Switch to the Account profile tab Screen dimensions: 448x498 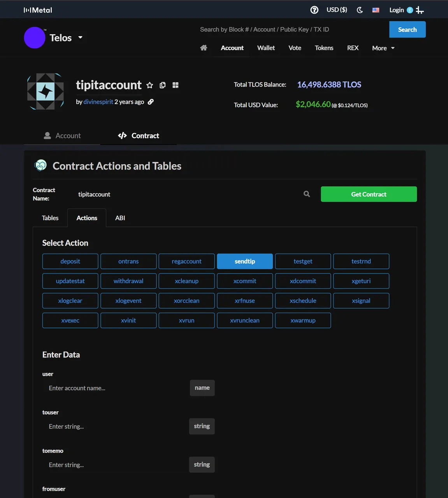(62, 135)
